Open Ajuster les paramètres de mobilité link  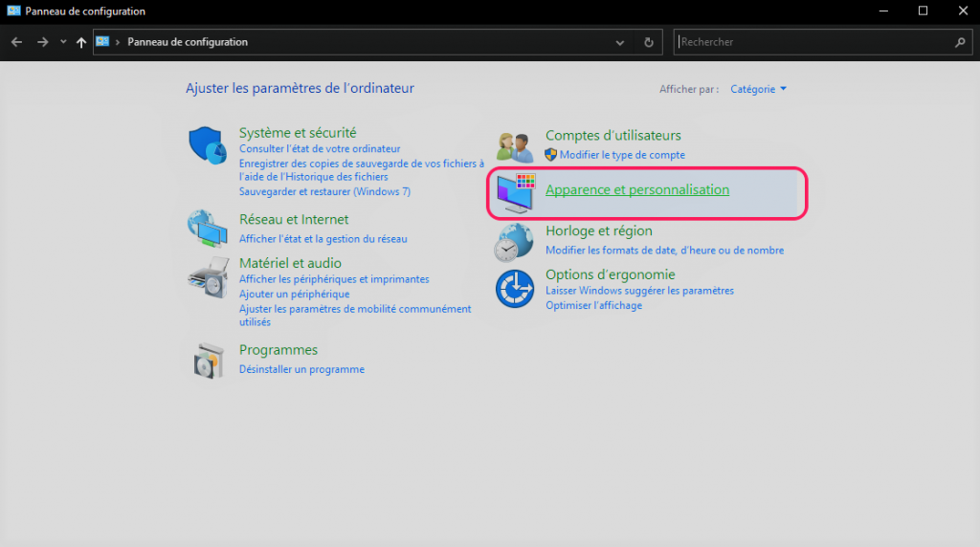click(x=355, y=316)
